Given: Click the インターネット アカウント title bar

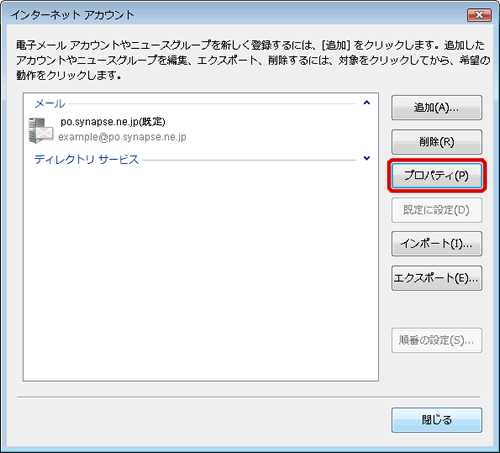Looking at the screenshot, I should (x=233, y=15).
